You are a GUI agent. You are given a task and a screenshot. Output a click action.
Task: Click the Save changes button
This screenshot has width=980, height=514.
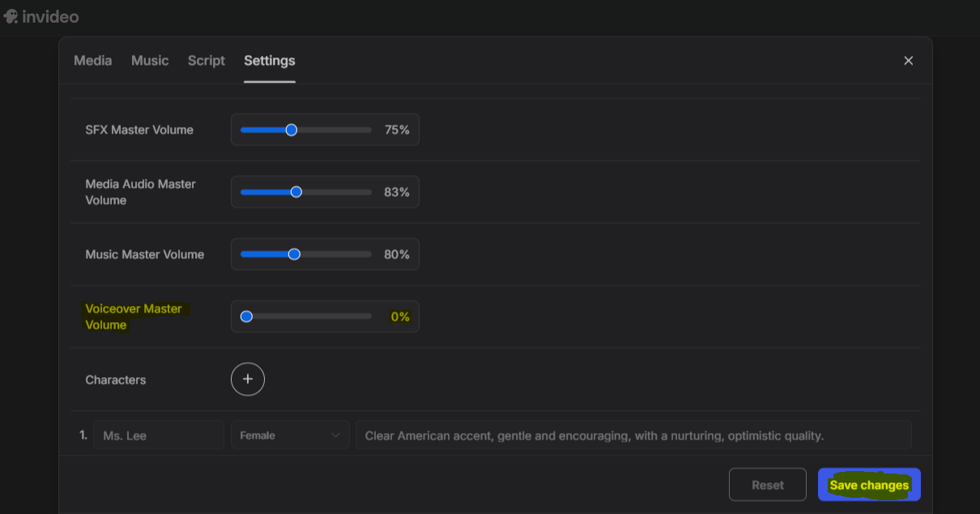click(869, 485)
